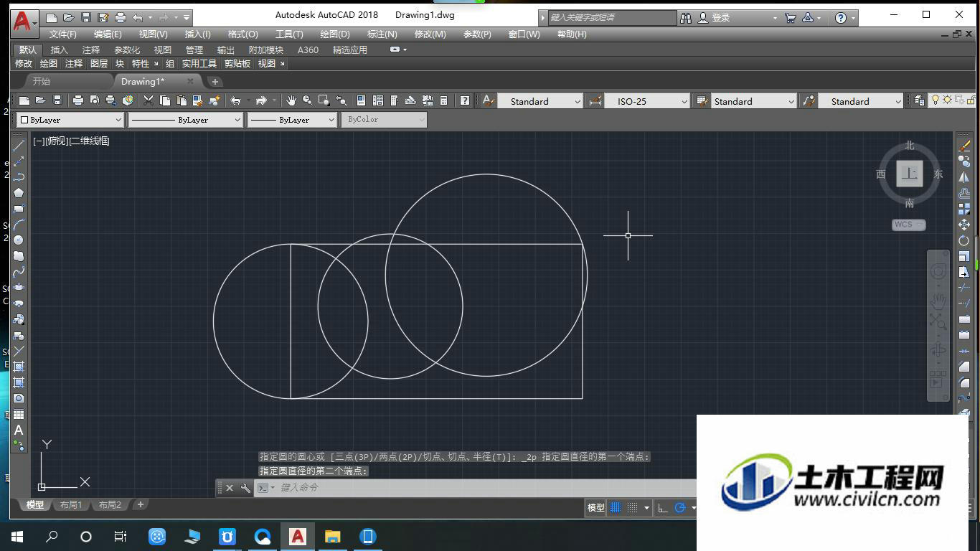Select the Circle tool in draw toolbar
Image resolution: width=980 pixels, height=551 pixels.
tap(19, 240)
